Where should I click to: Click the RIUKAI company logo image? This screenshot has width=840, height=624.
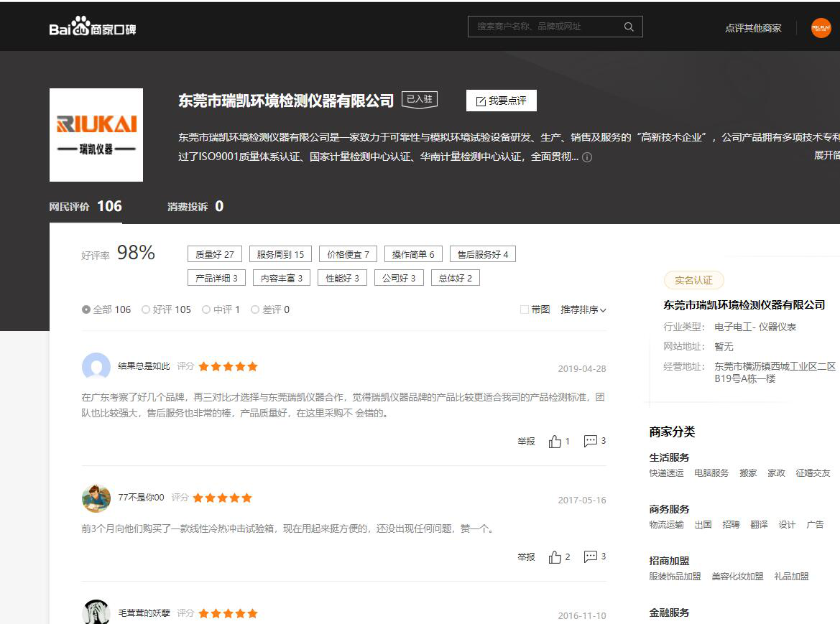point(96,134)
